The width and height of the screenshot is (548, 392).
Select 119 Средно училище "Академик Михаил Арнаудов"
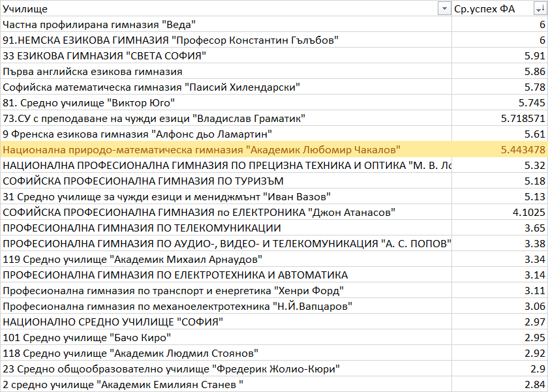[x=132, y=259]
